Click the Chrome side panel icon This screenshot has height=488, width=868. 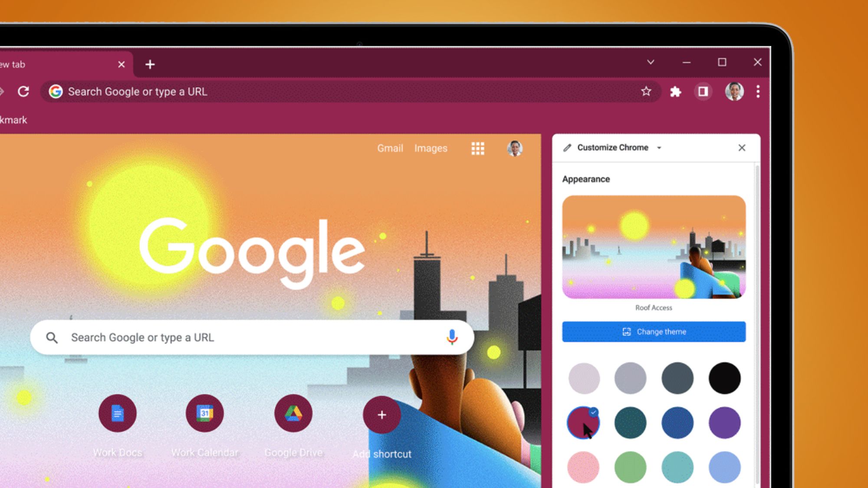[704, 91]
